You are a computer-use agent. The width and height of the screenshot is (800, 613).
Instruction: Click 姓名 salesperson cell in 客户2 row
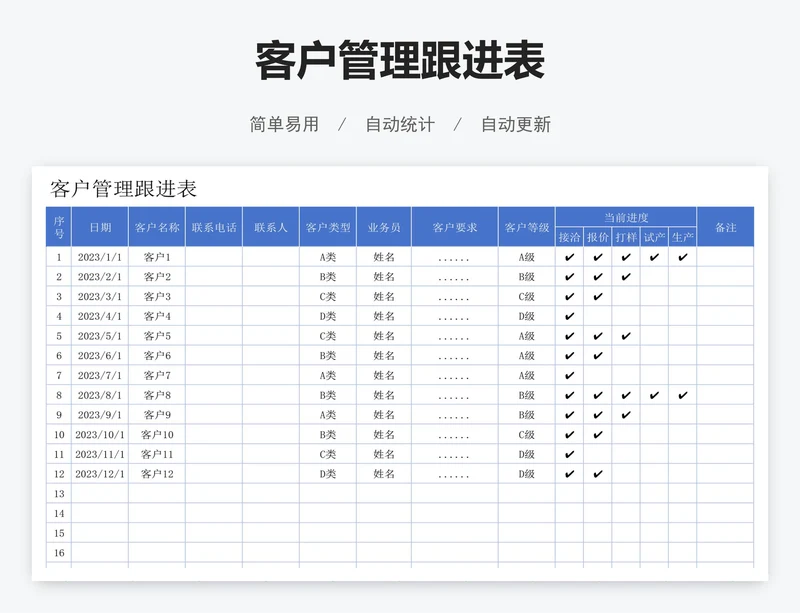[x=384, y=277]
